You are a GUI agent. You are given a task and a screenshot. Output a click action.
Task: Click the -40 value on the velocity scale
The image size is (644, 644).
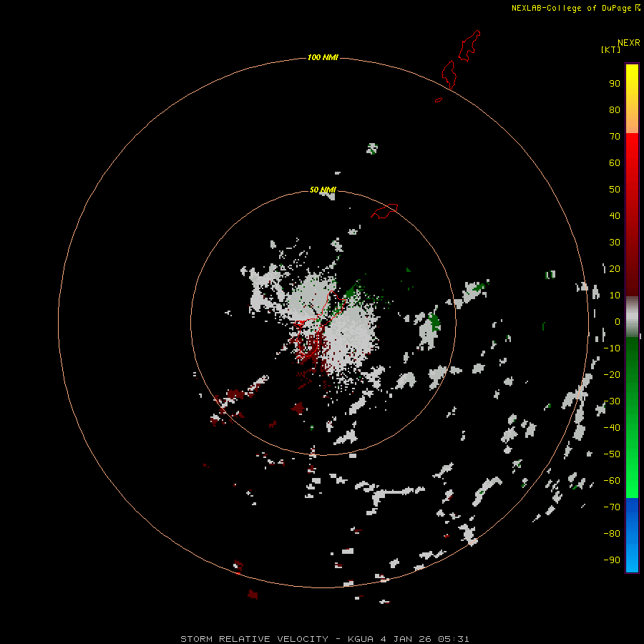(x=612, y=428)
